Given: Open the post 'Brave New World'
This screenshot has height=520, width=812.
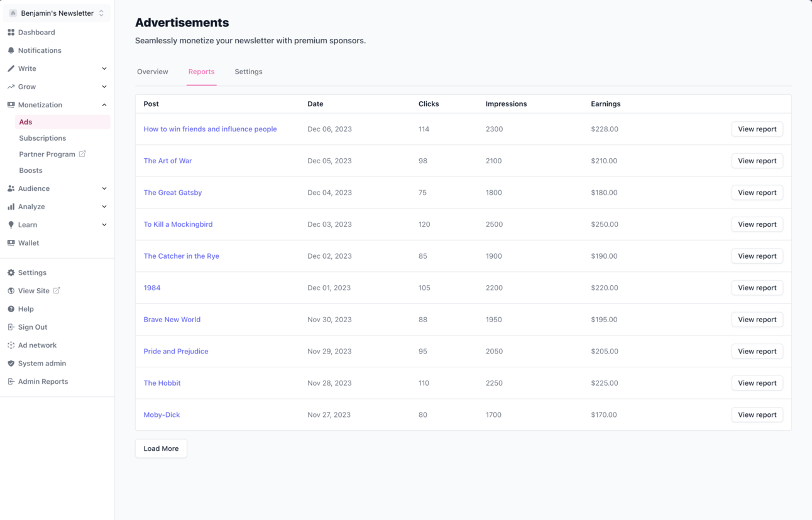Looking at the screenshot, I should pos(172,320).
